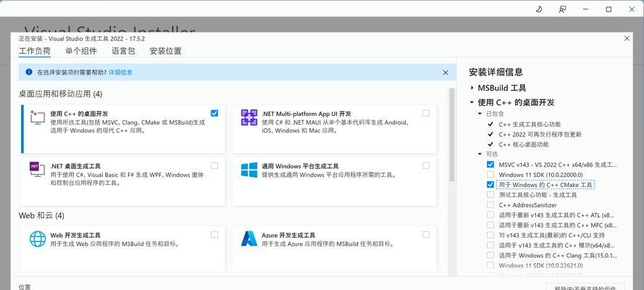Check the .NET Multi-platform App UI 开发 workload
Screen dimensions: 644x290
pyautogui.click(x=426, y=113)
